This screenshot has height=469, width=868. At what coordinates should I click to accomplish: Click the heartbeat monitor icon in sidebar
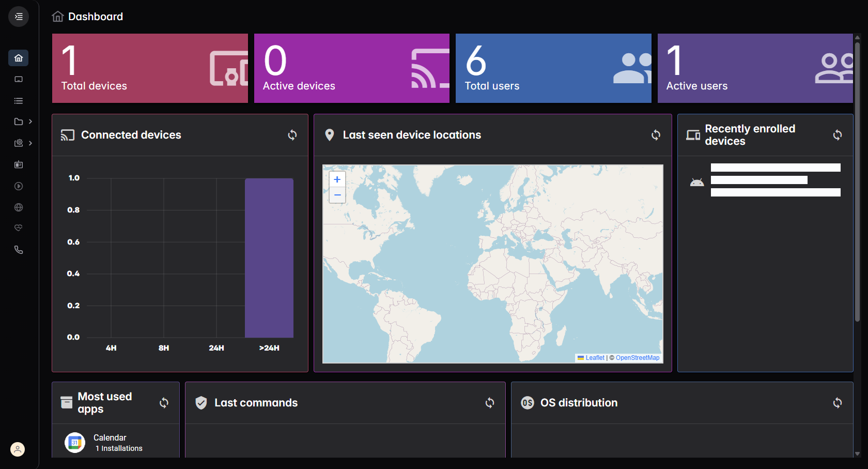pos(19,228)
